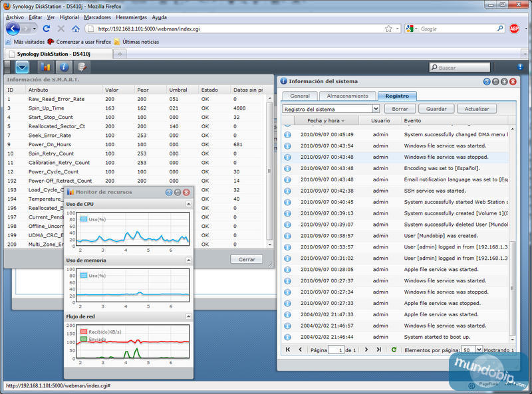The width and height of the screenshot is (532, 394).
Task: Open the Marcadores menu
Action: point(97,17)
